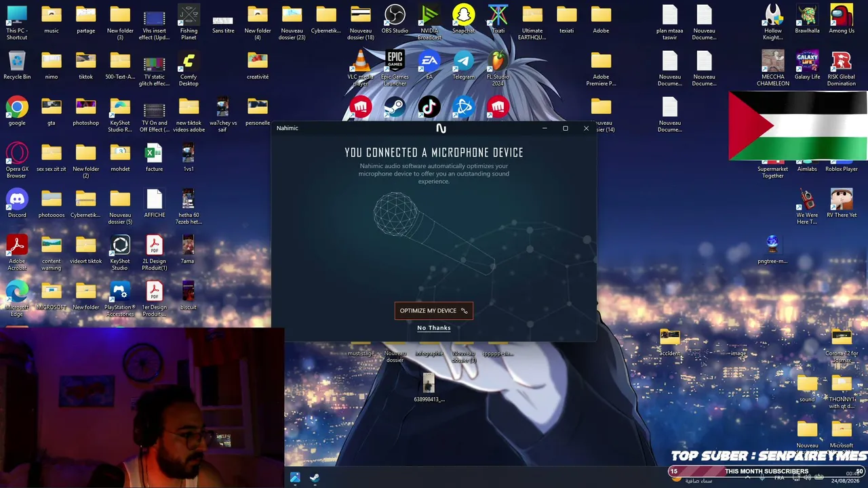
Task: Click the photoshop folder
Action: click(x=86, y=111)
